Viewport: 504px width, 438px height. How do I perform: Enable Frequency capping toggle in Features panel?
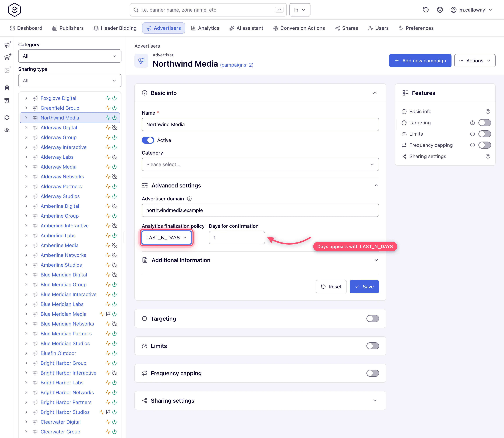click(484, 145)
